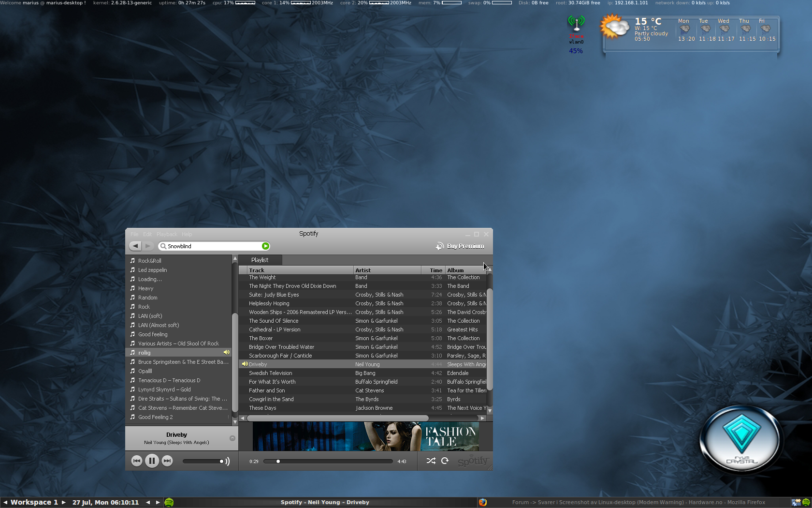
Task: Click the magnifier icon in search box
Action: [163, 246]
